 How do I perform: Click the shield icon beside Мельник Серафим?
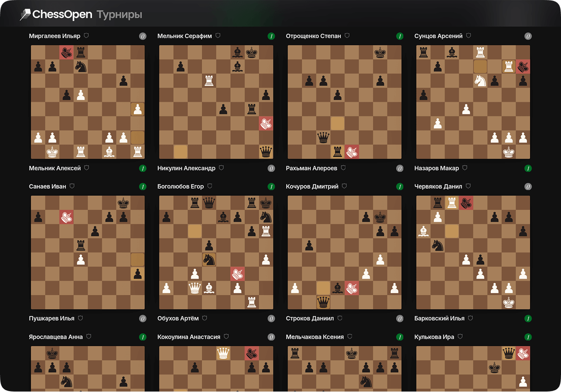point(218,36)
